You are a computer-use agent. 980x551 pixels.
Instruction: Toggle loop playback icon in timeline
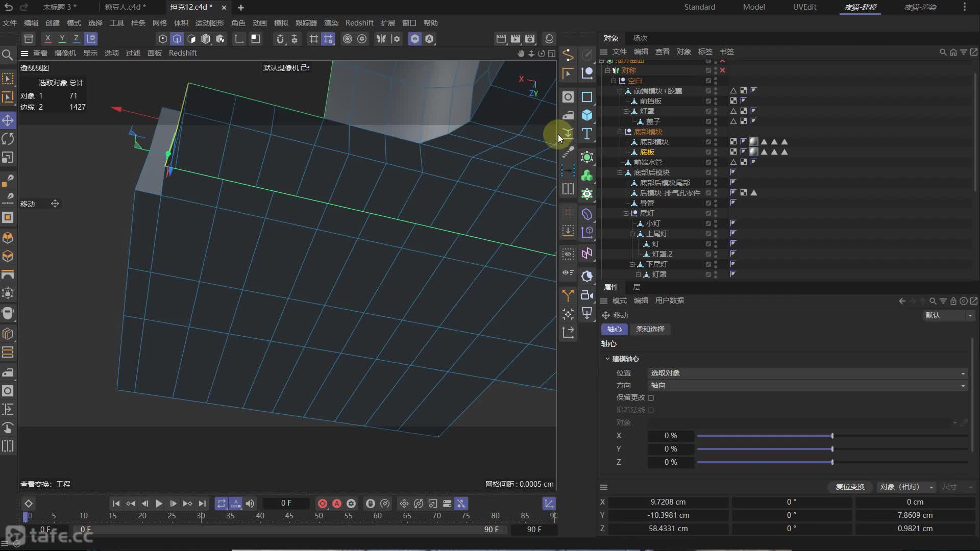[221, 504]
